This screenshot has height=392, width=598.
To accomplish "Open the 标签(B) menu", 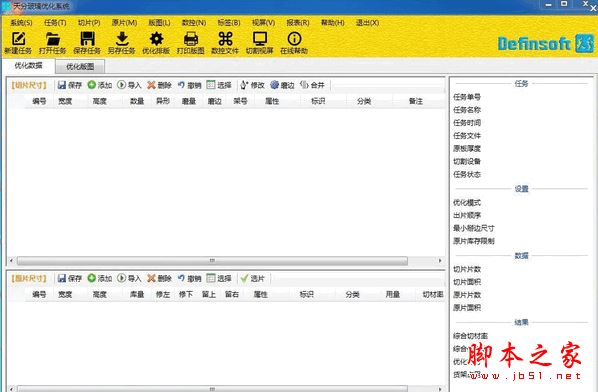I will tap(228, 23).
